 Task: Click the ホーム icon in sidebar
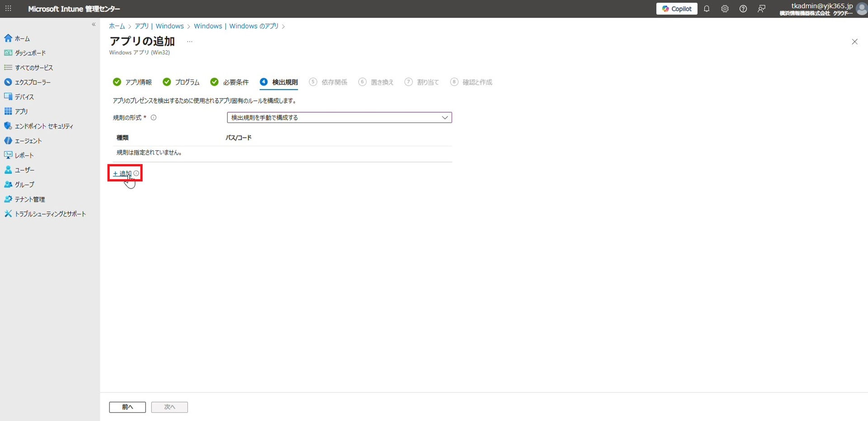[8, 38]
